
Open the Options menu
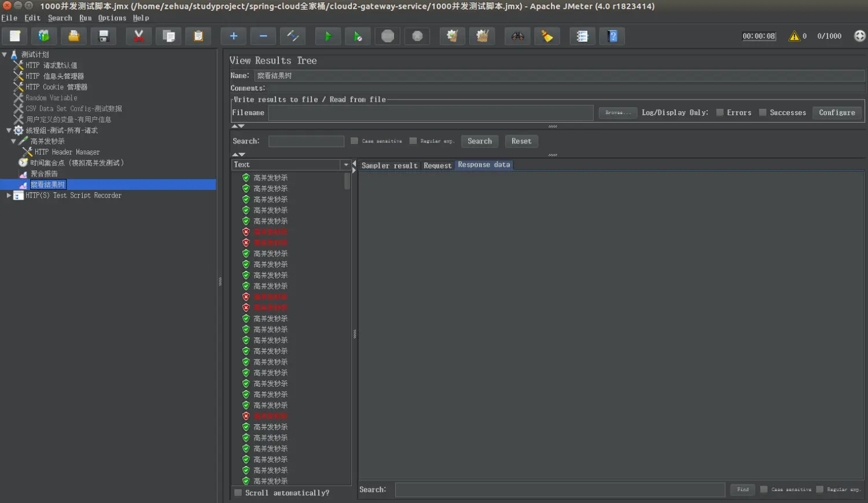tap(112, 18)
